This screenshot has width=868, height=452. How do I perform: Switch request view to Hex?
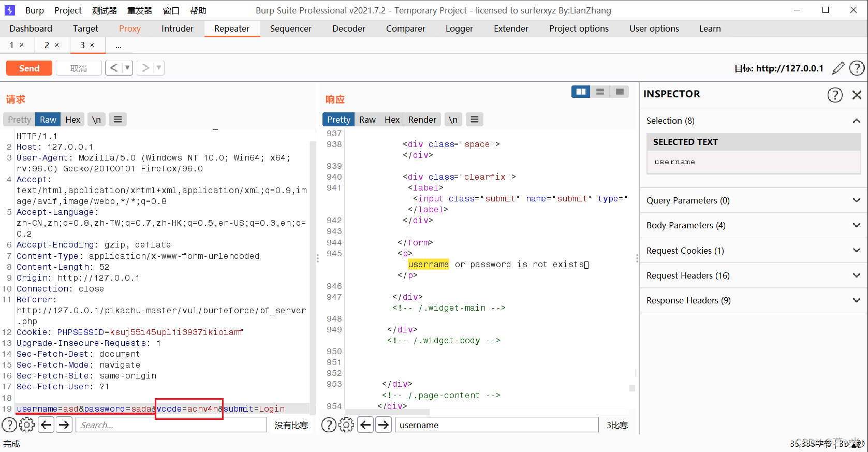coord(72,120)
